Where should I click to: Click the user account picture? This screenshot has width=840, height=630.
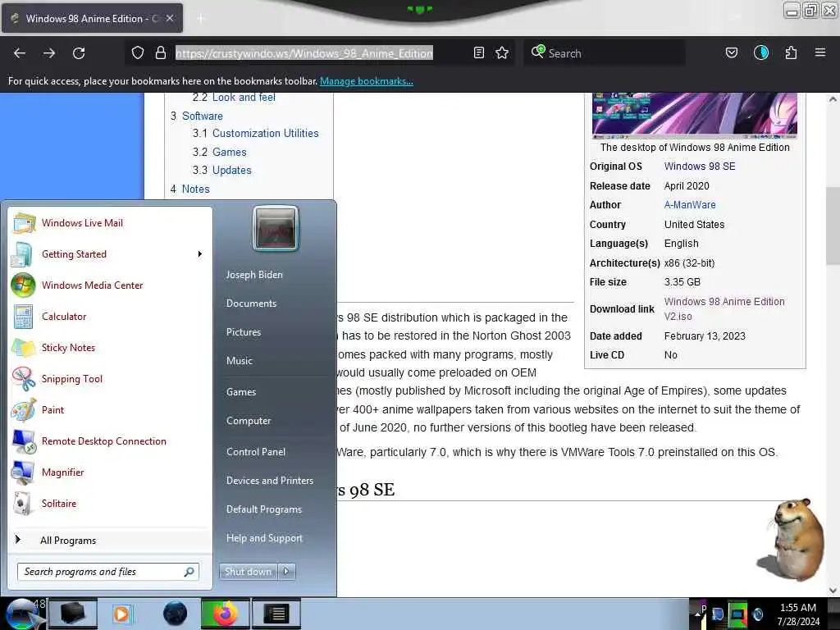276,228
